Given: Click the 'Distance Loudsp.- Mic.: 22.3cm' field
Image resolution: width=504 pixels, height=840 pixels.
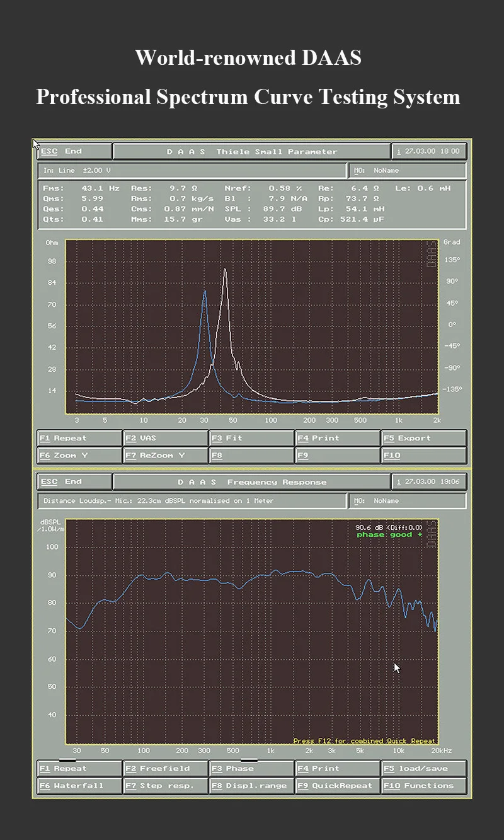Looking at the screenshot, I should (192, 501).
